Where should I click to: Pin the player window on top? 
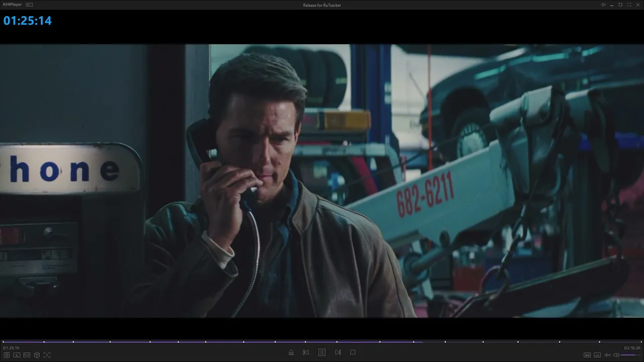[x=603, y=5]
